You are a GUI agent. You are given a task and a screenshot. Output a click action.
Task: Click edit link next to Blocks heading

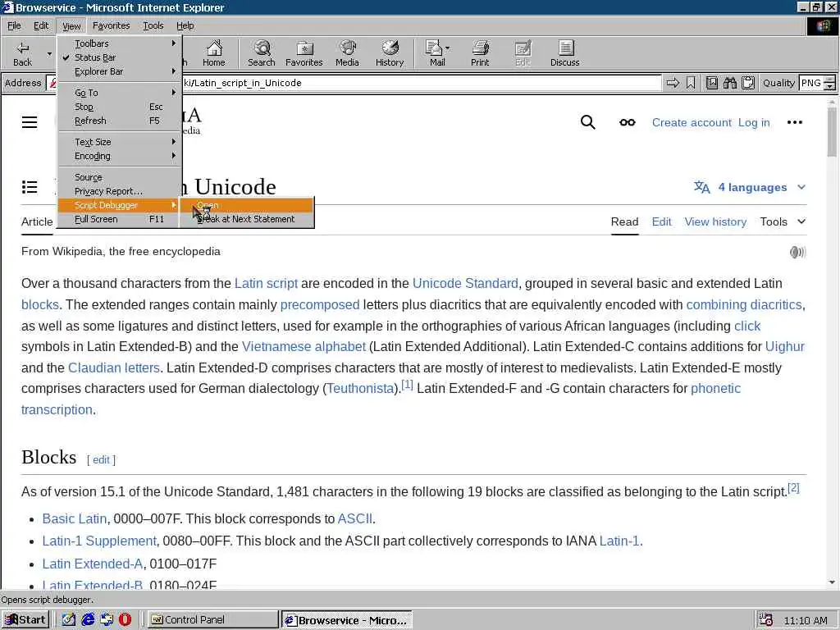point(101,459)
